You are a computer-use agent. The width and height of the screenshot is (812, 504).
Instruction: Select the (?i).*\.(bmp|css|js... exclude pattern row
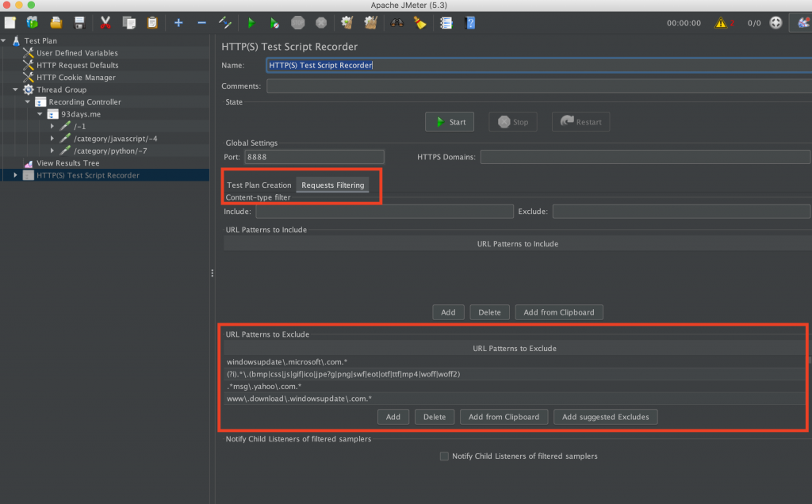click(515, 374)
